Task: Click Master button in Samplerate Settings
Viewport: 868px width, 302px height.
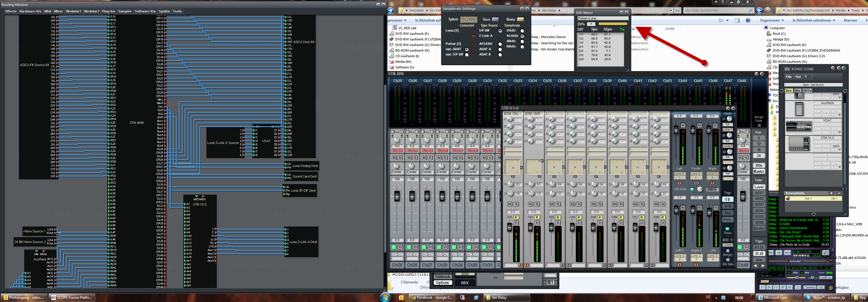Action: [x=521, y=19]
